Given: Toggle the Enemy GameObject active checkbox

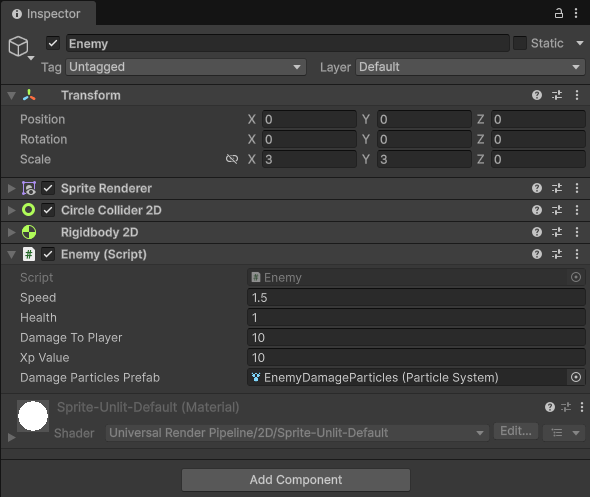Looking at the screenshot, I should 53,43.
